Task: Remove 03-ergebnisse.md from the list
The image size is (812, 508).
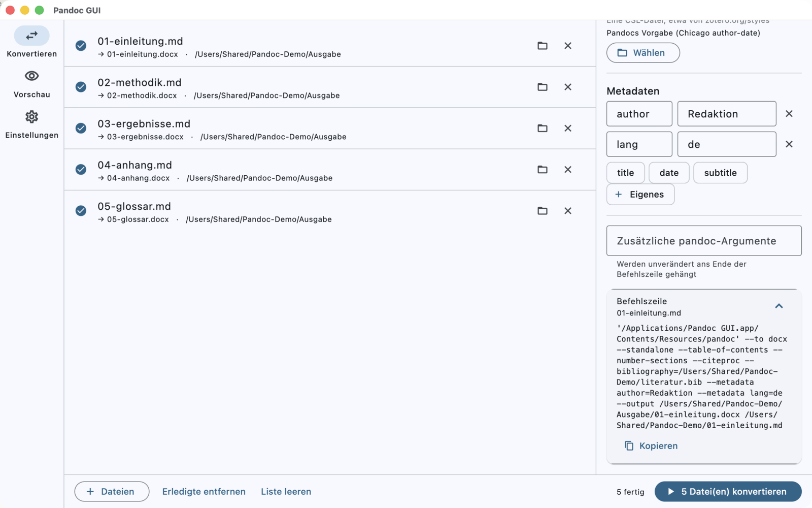Action: [568, 128]
